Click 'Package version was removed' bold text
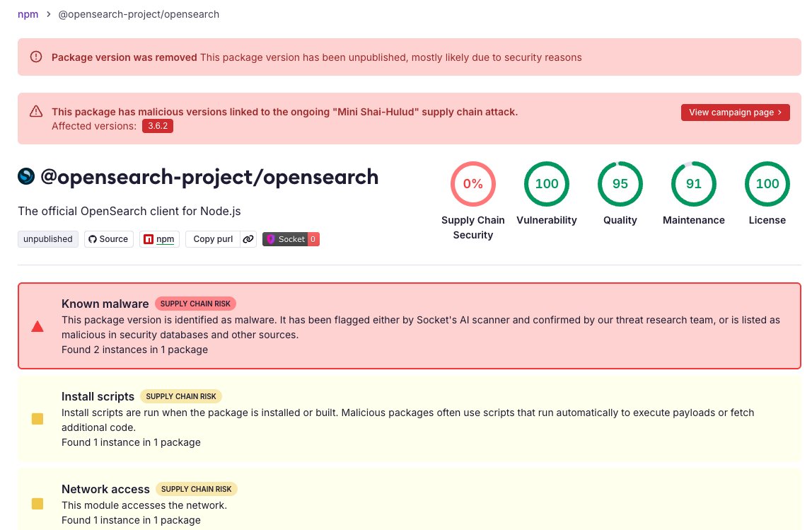Screen dimensions: 812x530 tap(124, 57)
